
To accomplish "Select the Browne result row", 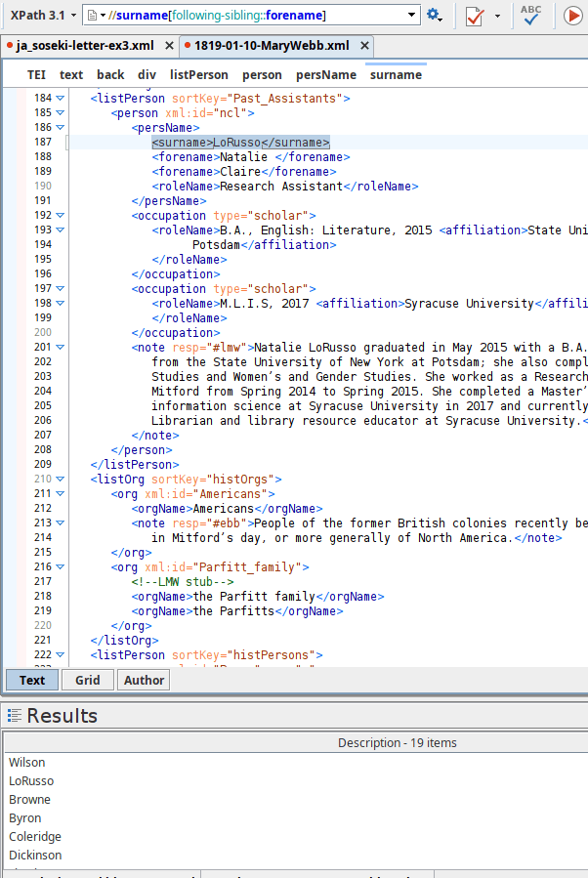I will 297,799.
